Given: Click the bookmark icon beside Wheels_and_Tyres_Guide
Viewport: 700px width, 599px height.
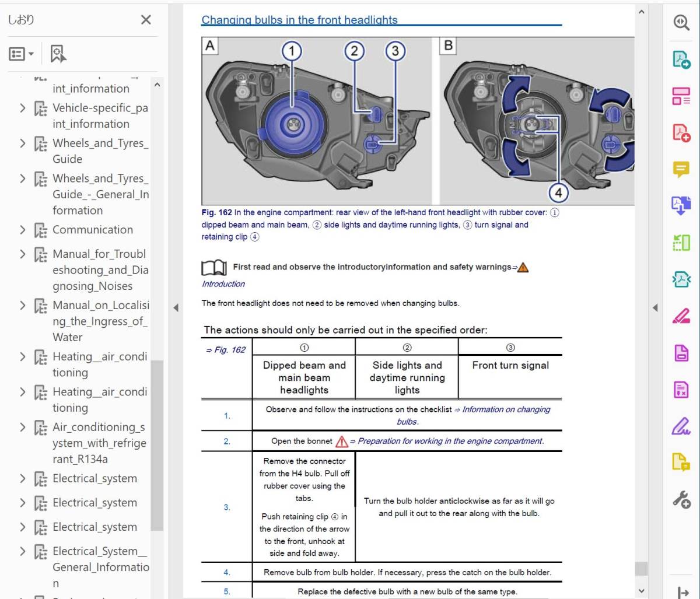Looking at the screenshot, I should pyautogui.click(x=40, y=144).
